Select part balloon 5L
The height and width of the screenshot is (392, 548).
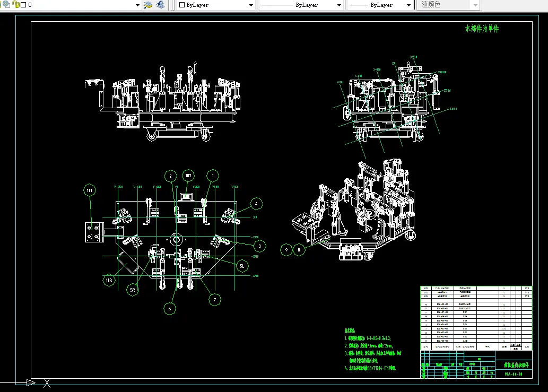[x=242, y=266]
